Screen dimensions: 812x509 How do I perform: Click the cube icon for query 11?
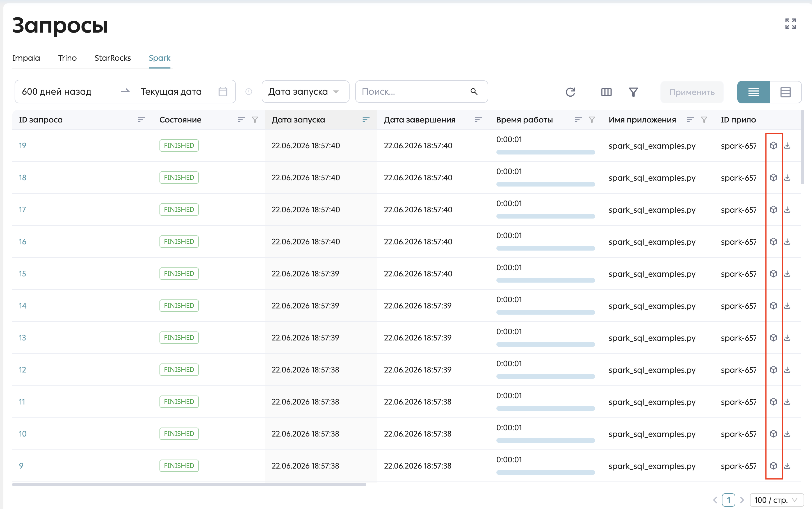click(773, 402)
